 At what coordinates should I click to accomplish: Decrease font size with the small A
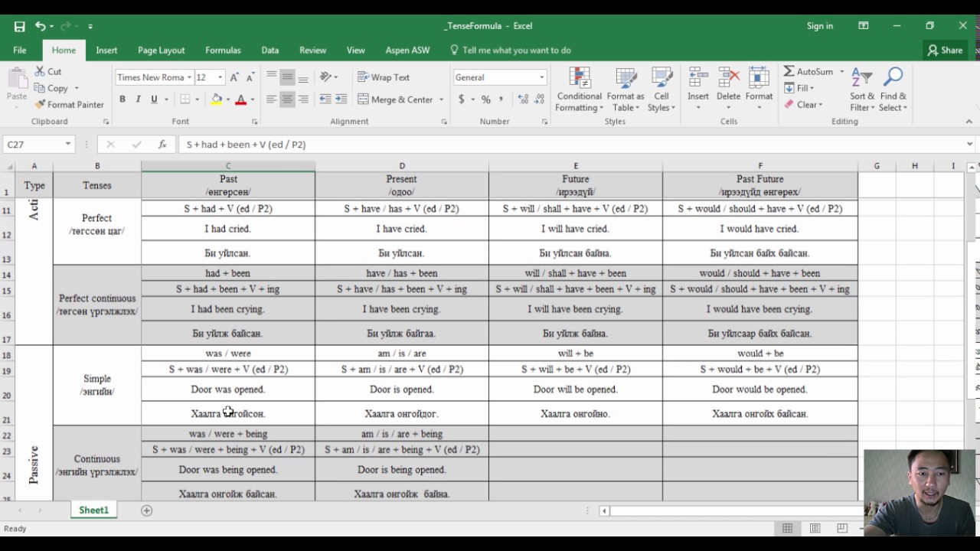tap(250, 77)
